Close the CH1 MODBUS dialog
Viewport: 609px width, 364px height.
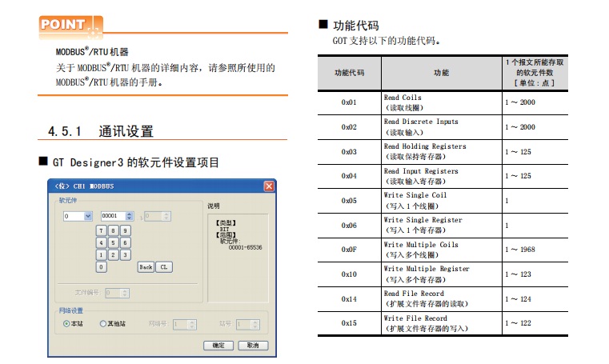point(269,186)
